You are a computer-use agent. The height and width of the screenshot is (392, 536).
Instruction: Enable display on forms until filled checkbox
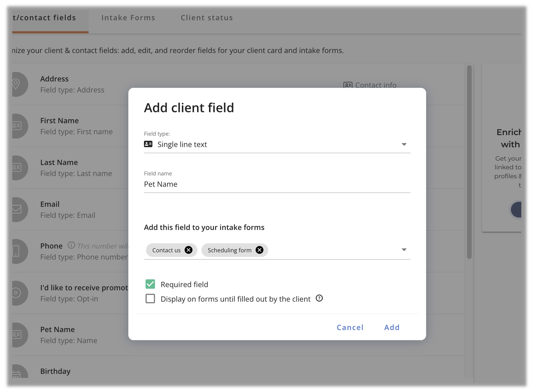pyautogui.click(x=150, y=299)
